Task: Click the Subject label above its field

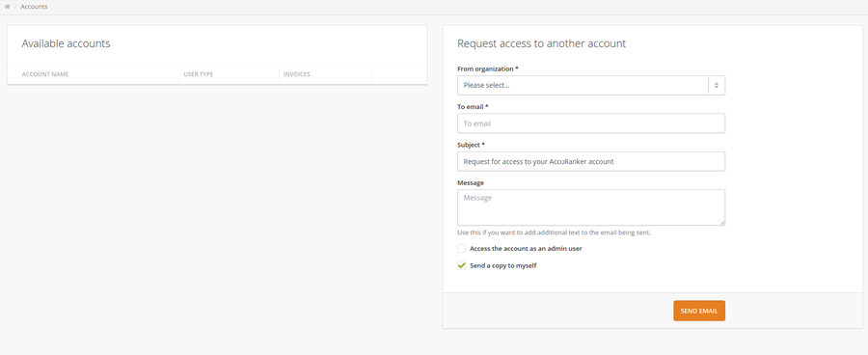Action: point(471,145)
